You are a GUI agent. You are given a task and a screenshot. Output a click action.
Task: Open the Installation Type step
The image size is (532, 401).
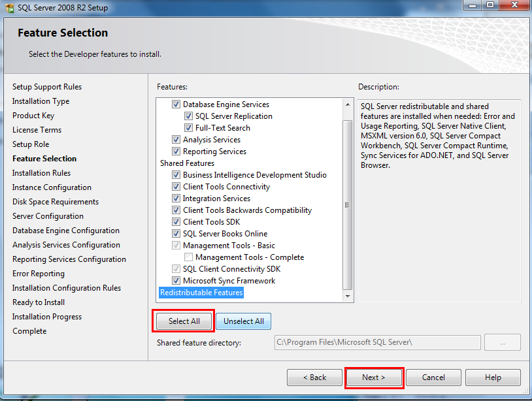pyautogui.click(x=41, y=101)
